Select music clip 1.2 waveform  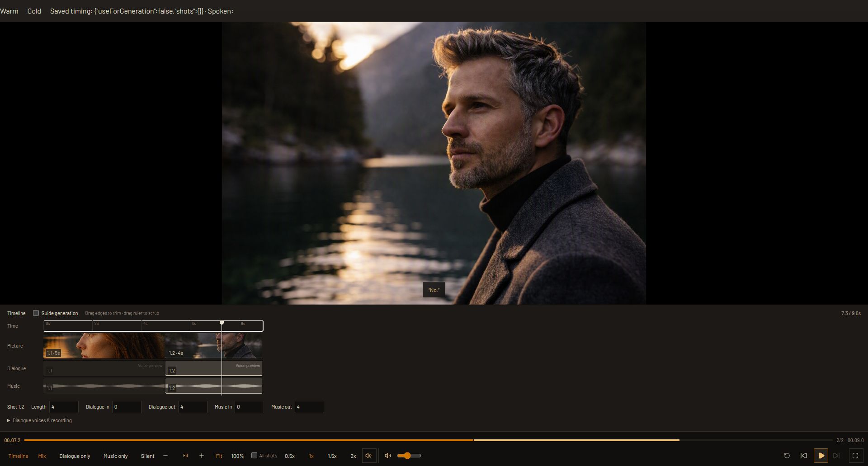[214, 386]
